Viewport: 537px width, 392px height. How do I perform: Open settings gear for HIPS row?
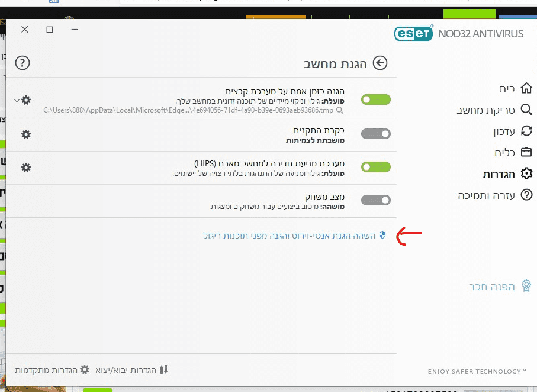(x=26, y=168)
